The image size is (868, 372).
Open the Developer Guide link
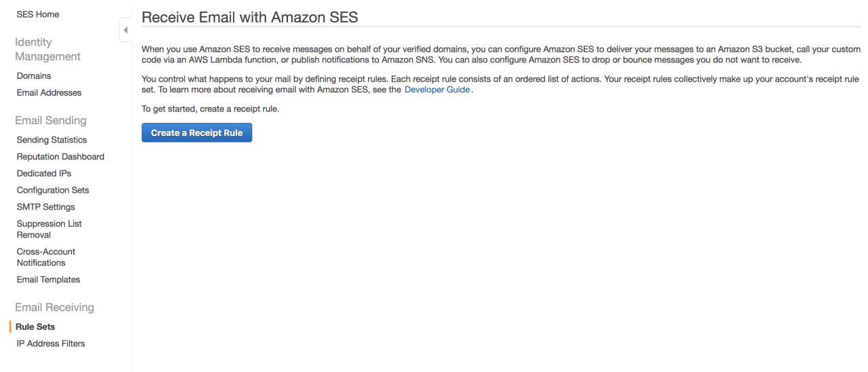[x=437, y=90]
